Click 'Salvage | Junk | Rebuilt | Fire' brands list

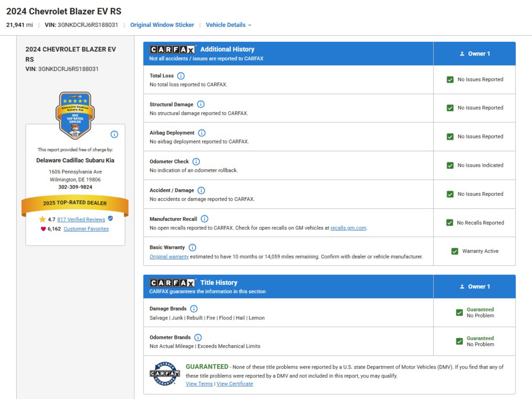pos(207,318)
